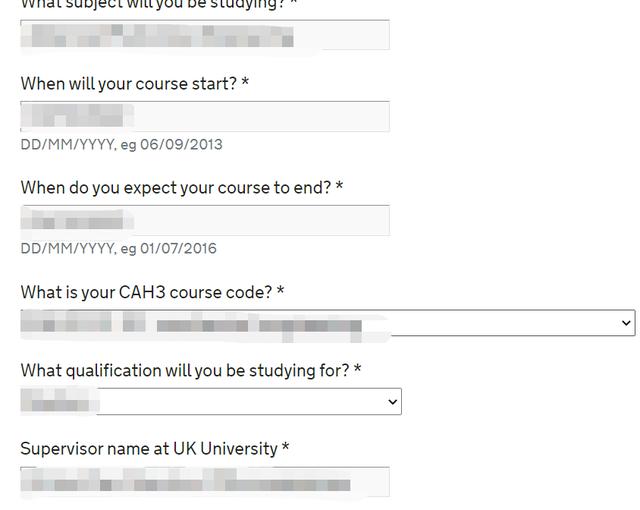Click 'When do you expect your course to end?' label
Image resolution: width=640 pixels, height=510 pixels.
(x=176, y=187)
